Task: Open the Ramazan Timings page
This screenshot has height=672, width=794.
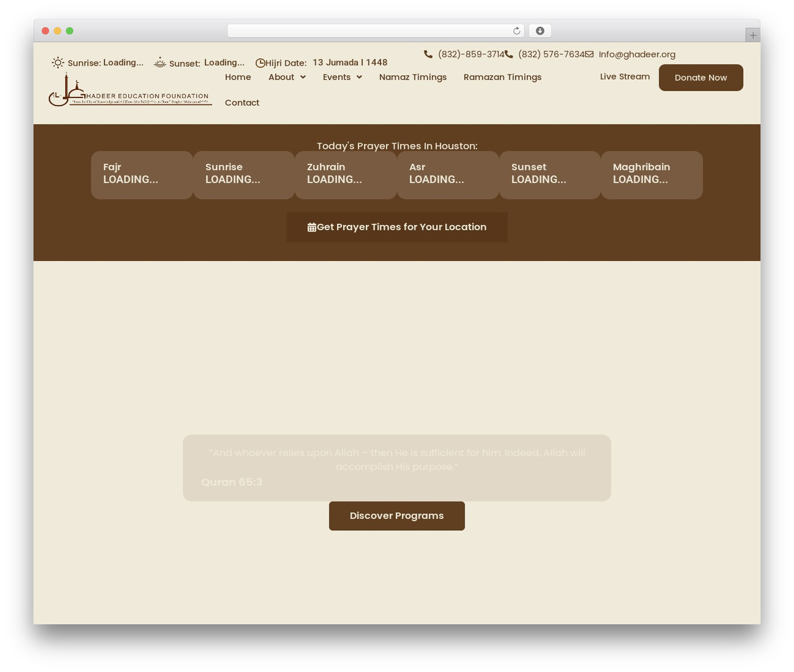Action: 502,77
